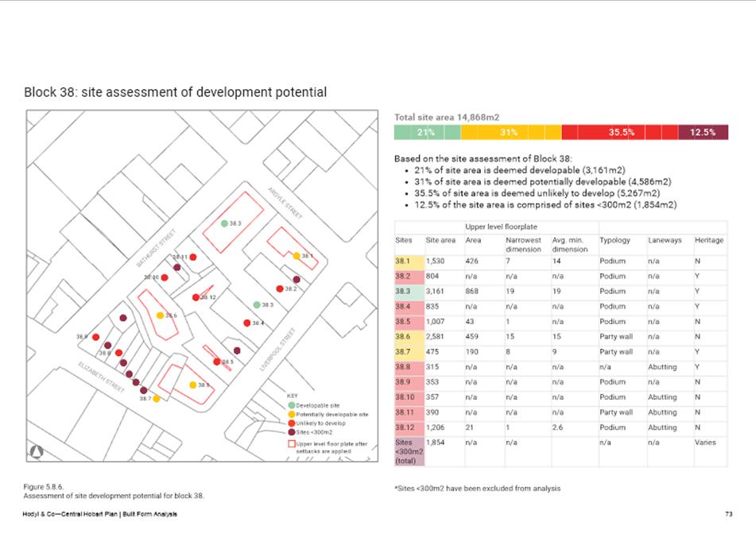Click the green 21% segment of area bar
This screenshot has width=756, height=534.
[427, 132]
